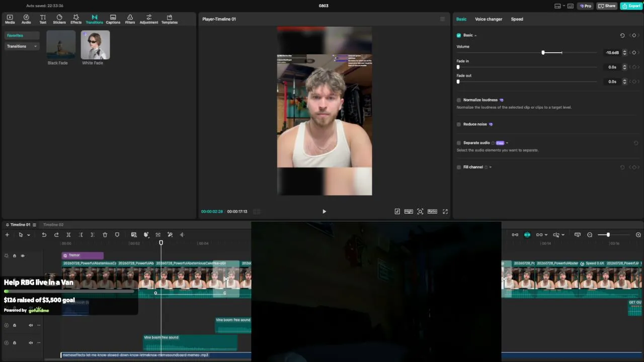
Task: Open the Pro upgrade button
Action: pyautogui.click(x=586, y=6)
